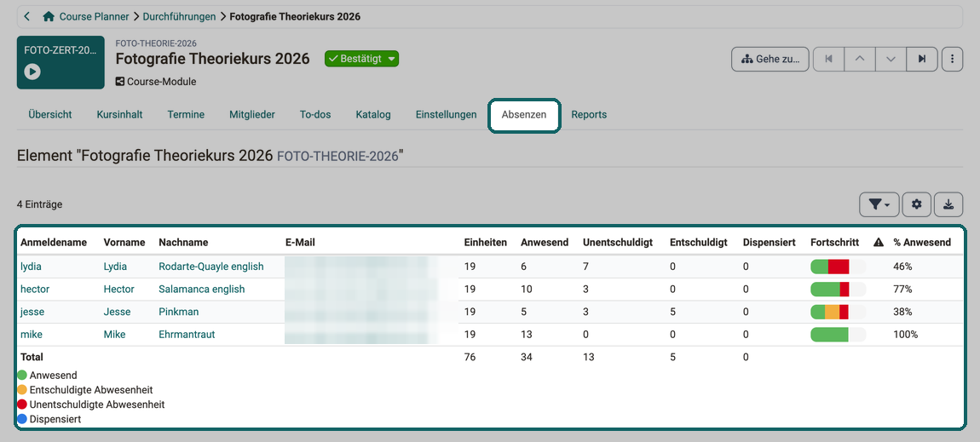
Task: Open Ehrmantraut last name link
Action: click(187, 335)
